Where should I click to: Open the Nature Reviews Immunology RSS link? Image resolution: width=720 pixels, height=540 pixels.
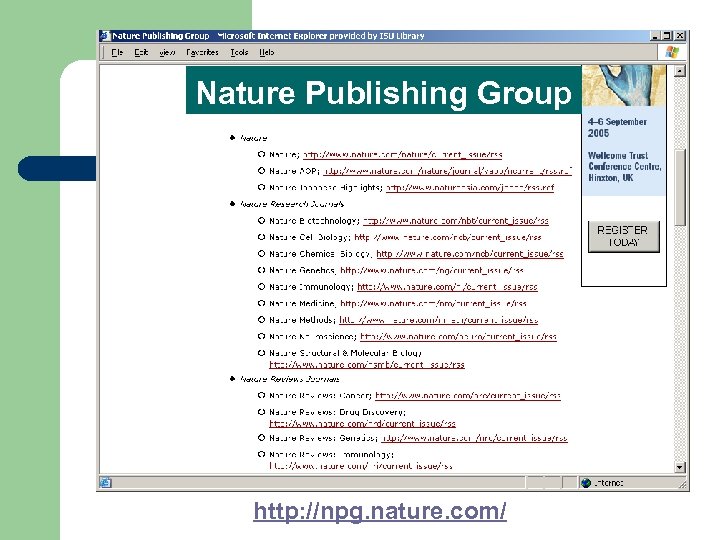[x=361, y=466]
